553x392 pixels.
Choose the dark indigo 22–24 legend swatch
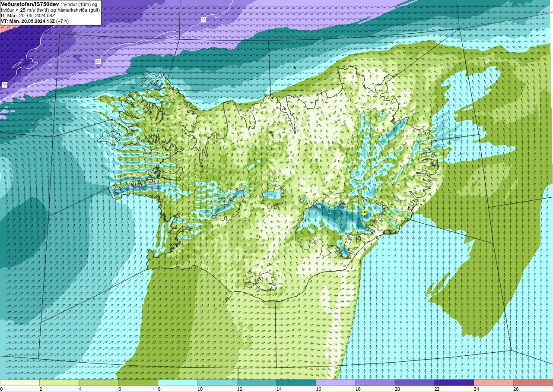(x=454, y=383)
